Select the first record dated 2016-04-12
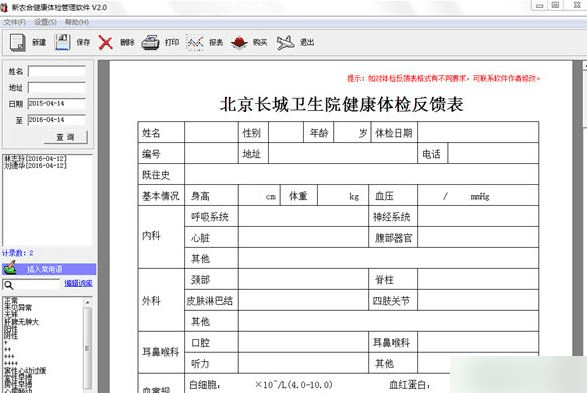This screenshot has height=393, width=587. (35, 158)
